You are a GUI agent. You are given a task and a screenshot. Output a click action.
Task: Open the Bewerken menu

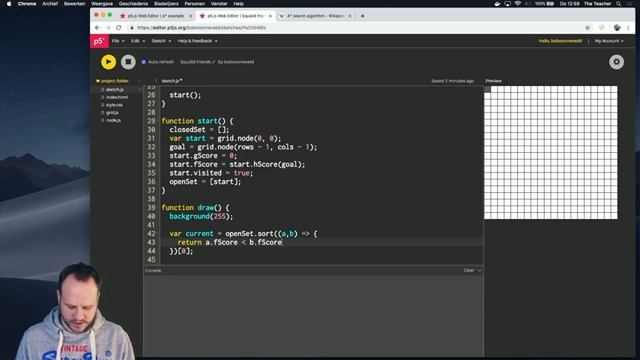coord(74,4)
